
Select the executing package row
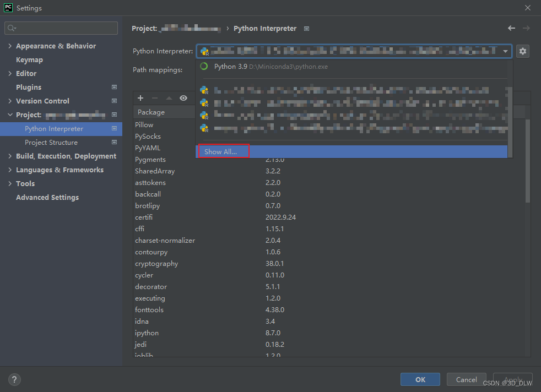[329, 298]
